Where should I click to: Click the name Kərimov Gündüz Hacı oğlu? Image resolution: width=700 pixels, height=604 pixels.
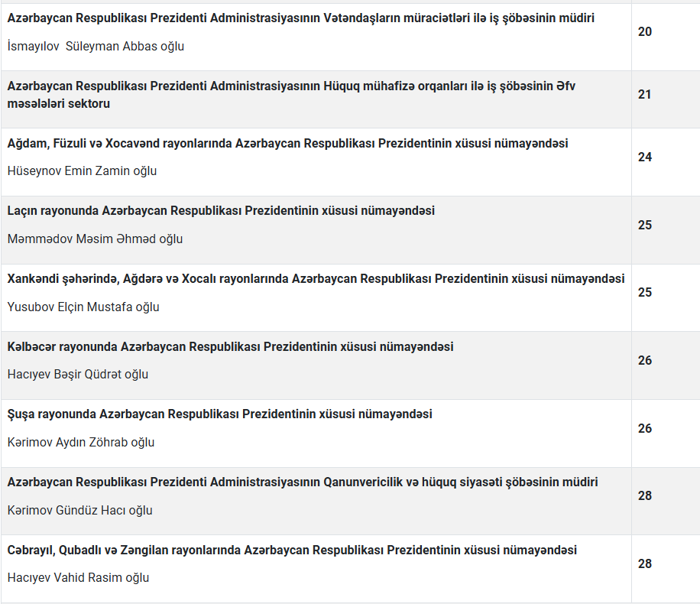79,510
